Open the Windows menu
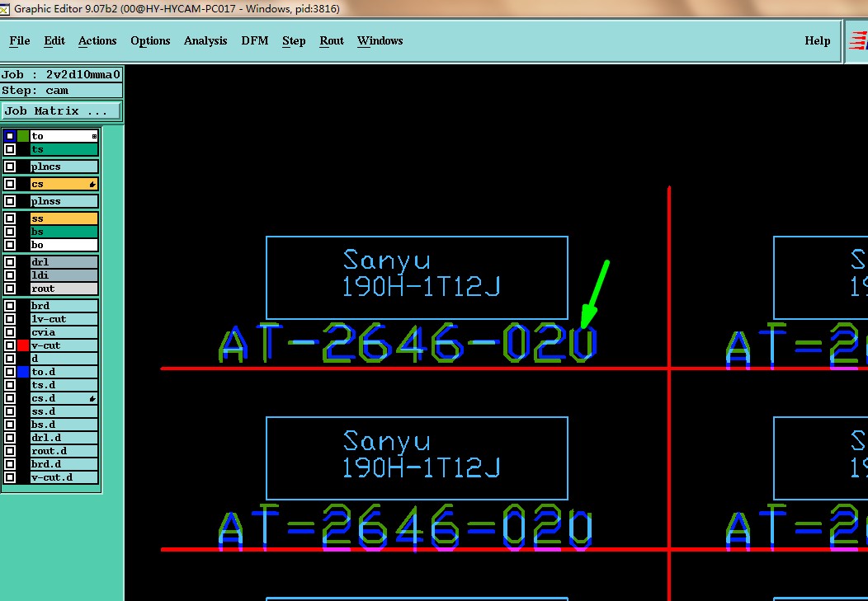 [x=380, y=41]
